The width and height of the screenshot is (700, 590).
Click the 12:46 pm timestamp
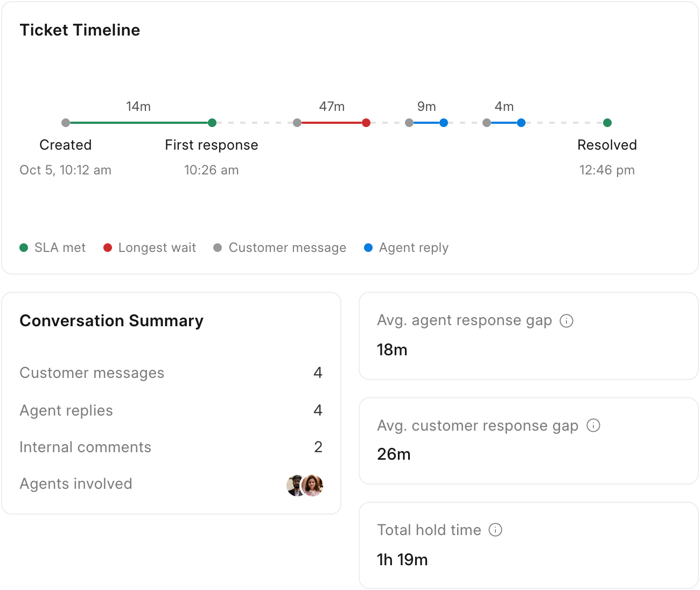607,170
